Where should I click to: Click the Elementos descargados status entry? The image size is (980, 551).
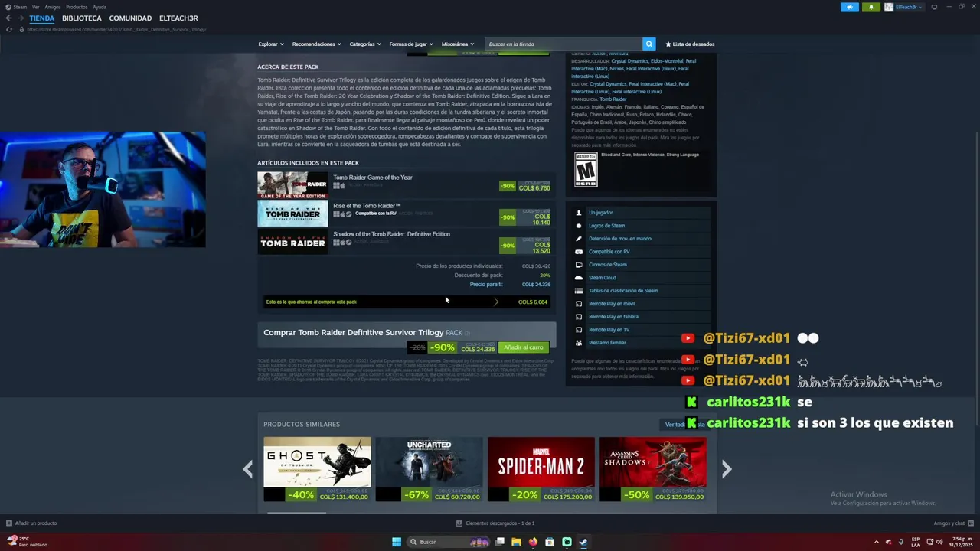click(x=495, y=523)
